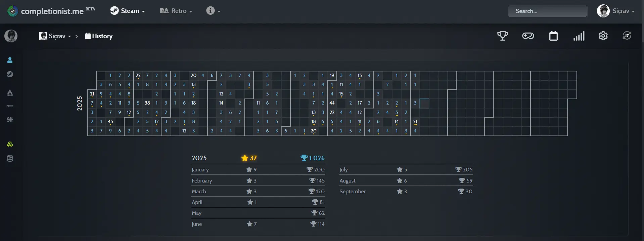This screenshot has width=644, height=241.
Task: Open the green cubes sidebar icon
Action: [10, 144]
